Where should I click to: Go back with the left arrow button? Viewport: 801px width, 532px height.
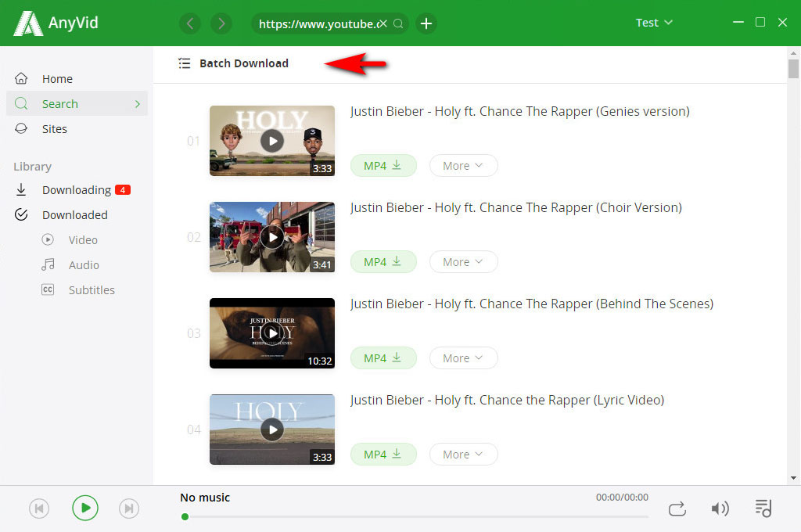190,23
